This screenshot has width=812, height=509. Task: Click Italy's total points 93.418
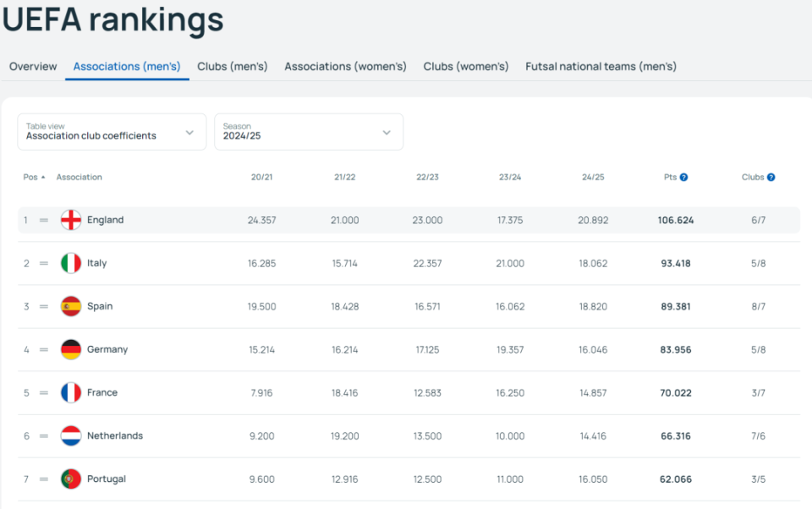click(x=676, y=264)
